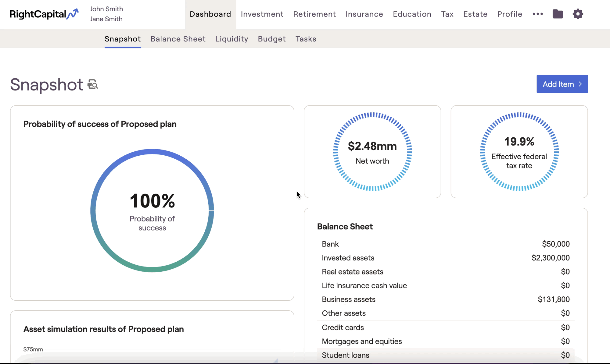Open the Budget sub-tab
The width and height of the screenshot is (610, 364).
point(271,39)
